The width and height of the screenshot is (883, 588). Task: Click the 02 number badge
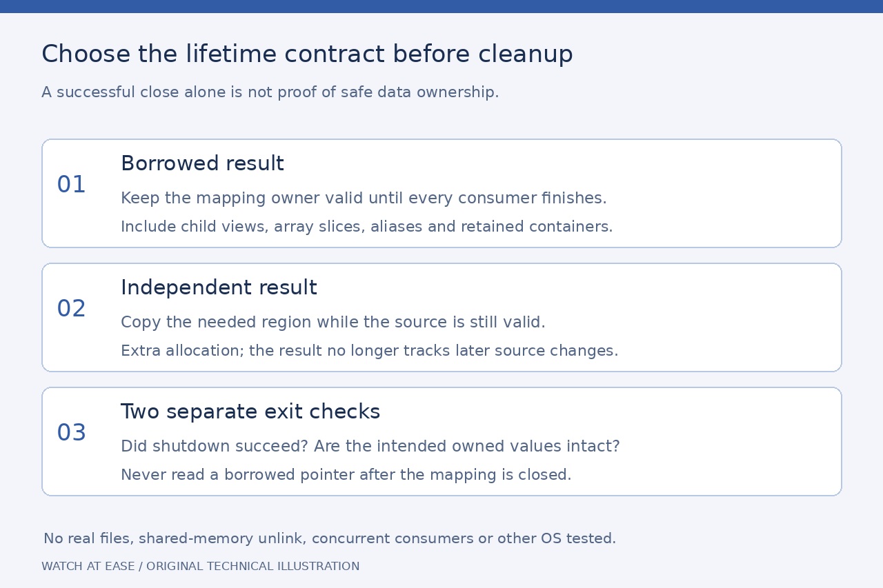(x=71, y=309)
